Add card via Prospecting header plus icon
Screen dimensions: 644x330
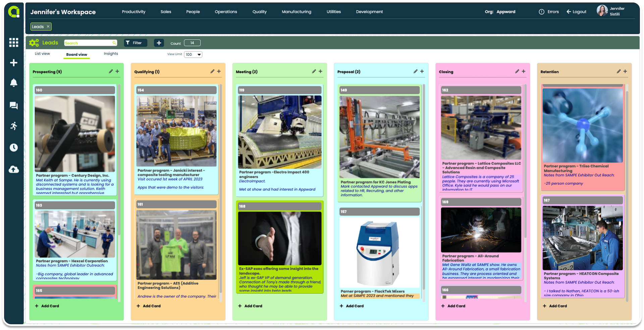click(x=117, y=71)
